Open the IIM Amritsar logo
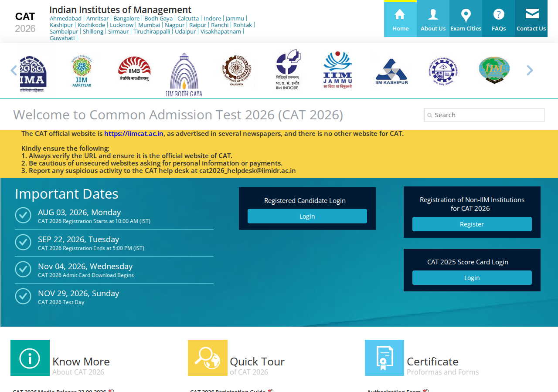Viewport: 558px width, 392px height. pyautogui.click(x=82, y=71)
